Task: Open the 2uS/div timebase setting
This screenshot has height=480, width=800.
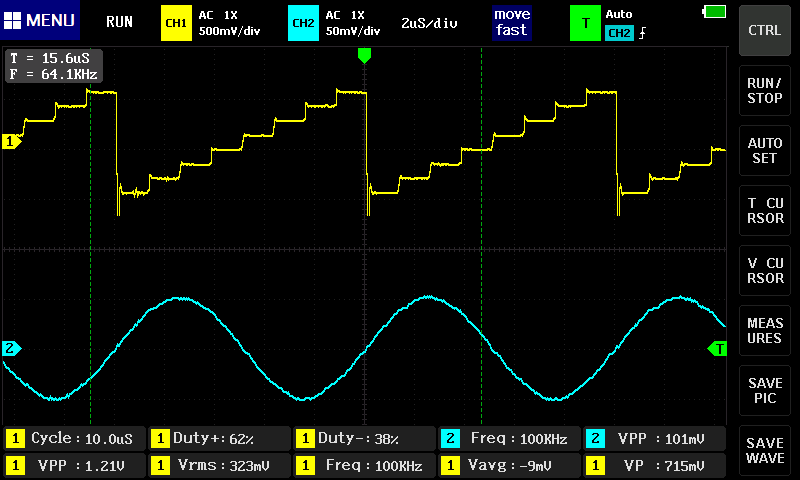Action: pos(429,22)
